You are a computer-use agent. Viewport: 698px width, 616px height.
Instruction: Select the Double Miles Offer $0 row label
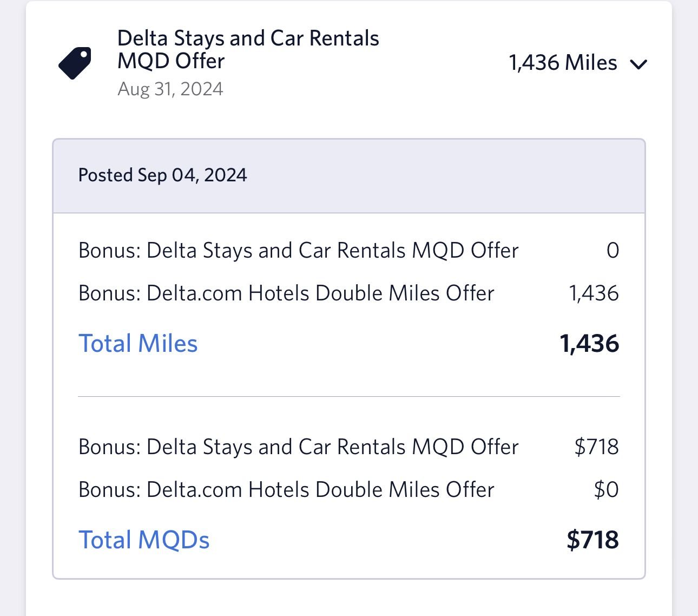click(x=286, y=490)
